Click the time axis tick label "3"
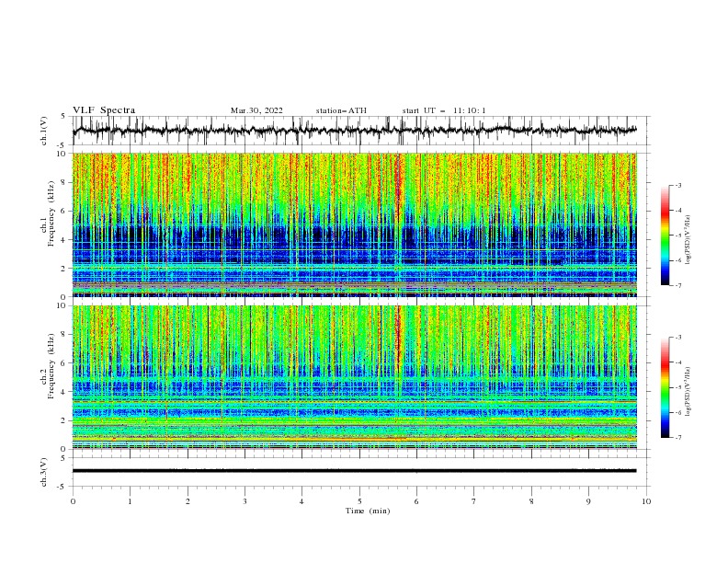Screen dimensions: 728x563 coord(245,501)
